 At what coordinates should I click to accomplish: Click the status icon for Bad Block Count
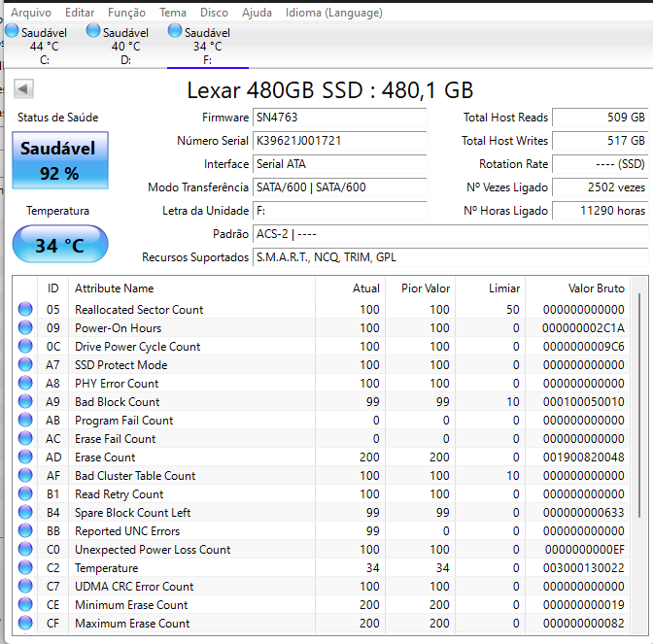25,401
